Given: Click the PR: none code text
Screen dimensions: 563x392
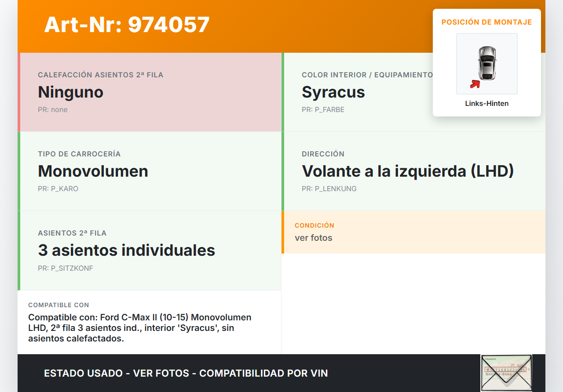Looking at the screenshot, I should (52, 109).
